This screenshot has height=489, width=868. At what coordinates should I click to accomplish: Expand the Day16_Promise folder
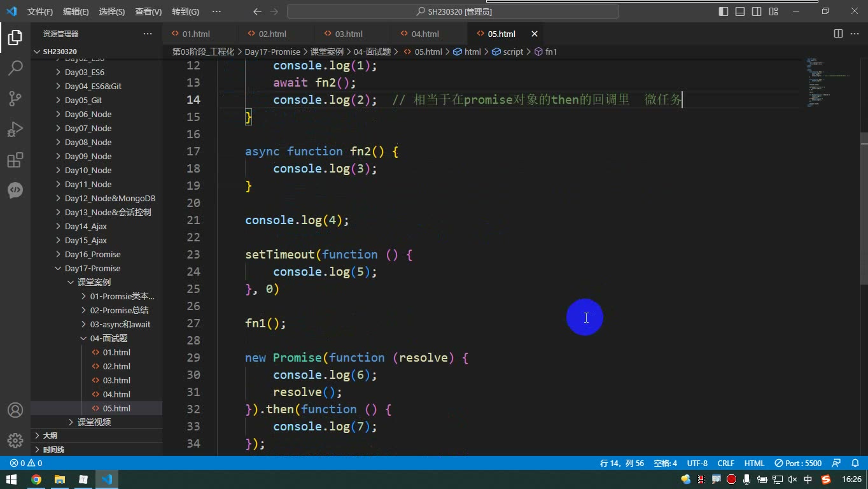[92, 254]
